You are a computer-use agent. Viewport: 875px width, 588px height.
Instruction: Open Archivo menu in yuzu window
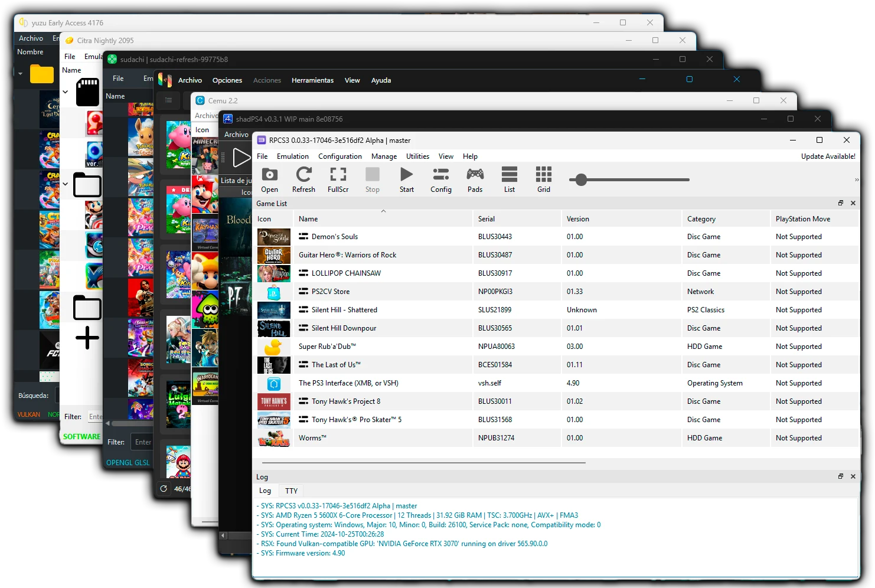(x=31, y=38)
